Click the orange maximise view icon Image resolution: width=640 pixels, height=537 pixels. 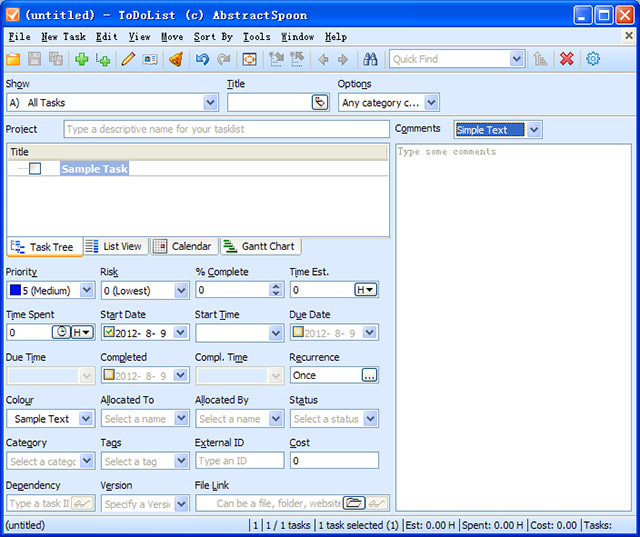[249, 60]
